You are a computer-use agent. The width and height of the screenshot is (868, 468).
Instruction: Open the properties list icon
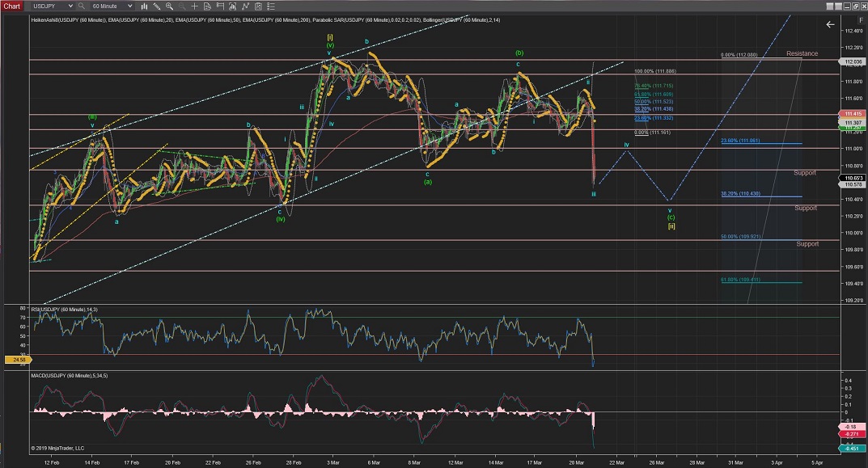(x=271, y=6)
